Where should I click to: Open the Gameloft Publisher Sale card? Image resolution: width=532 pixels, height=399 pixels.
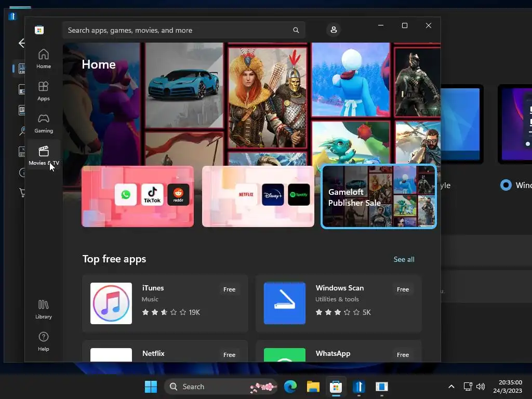[379, 196]
